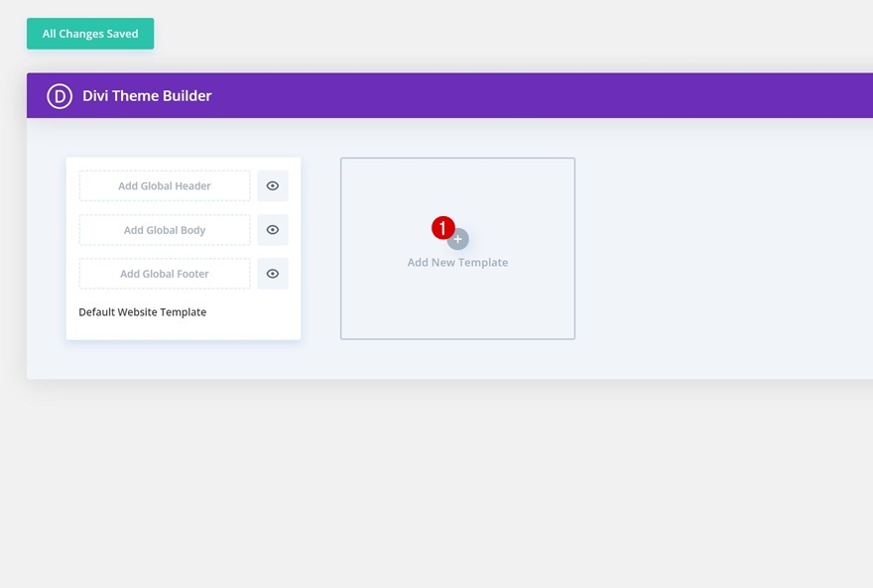873x588 pixels.
Task: Click the Add Global Body slot
Action: [x=165, y=230]
